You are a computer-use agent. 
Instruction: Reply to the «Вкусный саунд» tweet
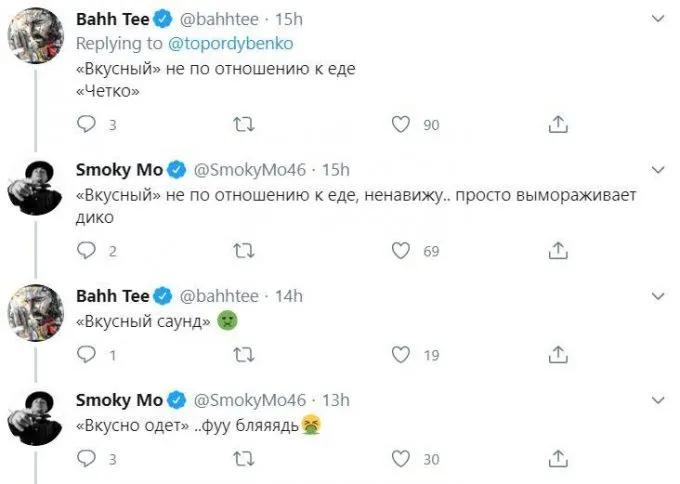tap(86, 354)
